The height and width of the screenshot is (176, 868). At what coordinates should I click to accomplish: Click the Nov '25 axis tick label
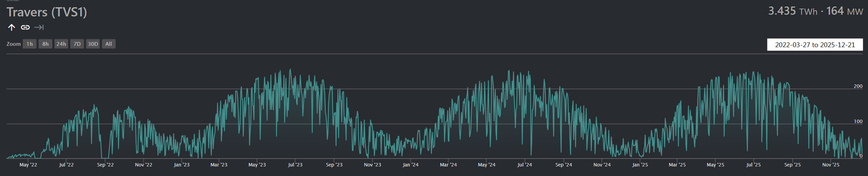[x=831, y=165]
